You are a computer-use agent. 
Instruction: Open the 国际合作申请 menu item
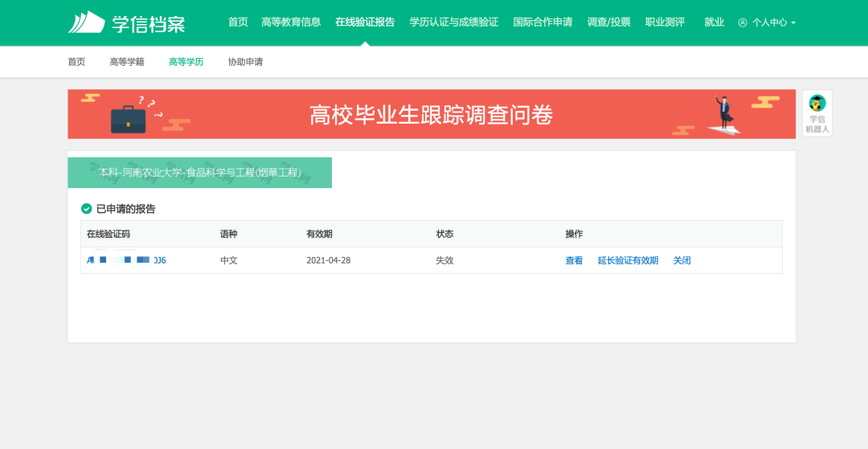point(542,22)
